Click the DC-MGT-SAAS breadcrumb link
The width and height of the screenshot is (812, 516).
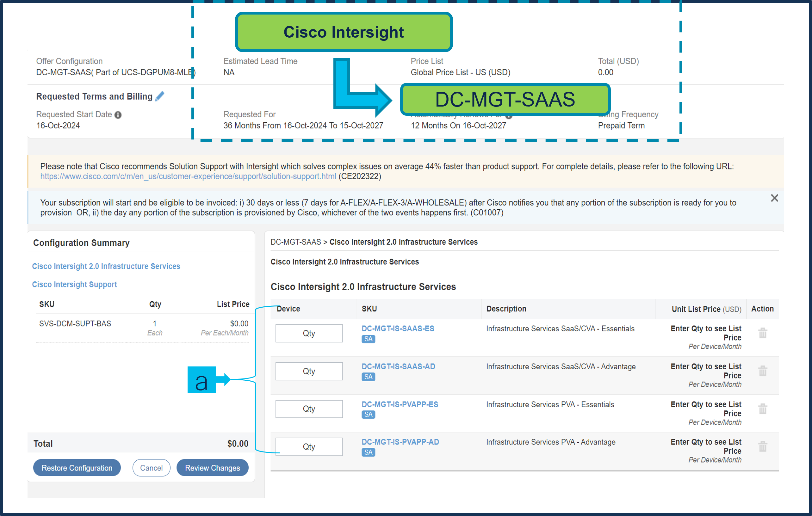pyautogui.click(x=295, y=242)
